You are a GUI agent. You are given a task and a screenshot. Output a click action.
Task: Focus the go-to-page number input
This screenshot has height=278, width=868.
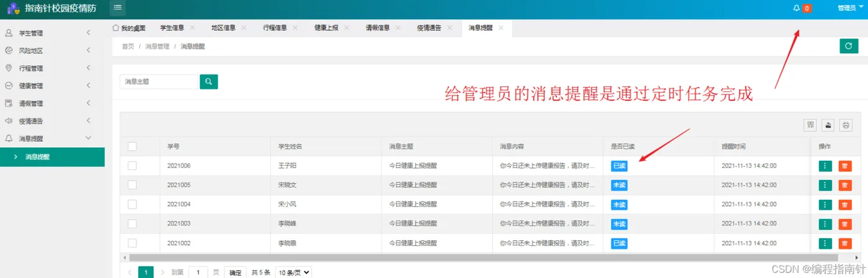pyautogui.click(x=198, y=272)
